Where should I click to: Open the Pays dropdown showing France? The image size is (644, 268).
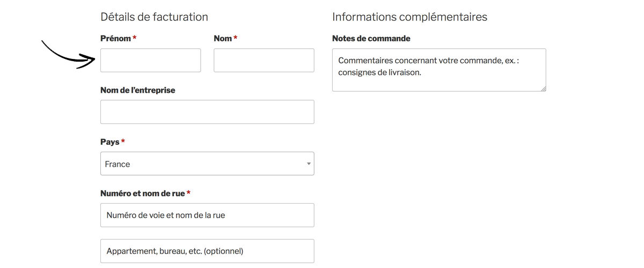[207, 163]
